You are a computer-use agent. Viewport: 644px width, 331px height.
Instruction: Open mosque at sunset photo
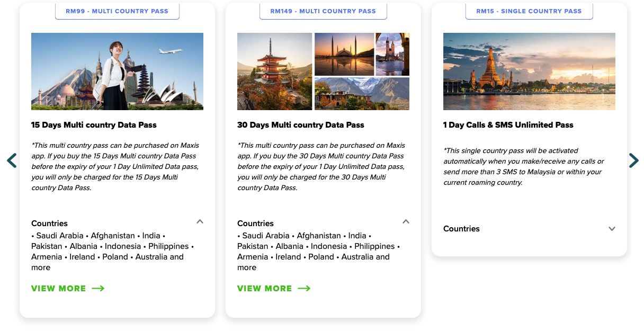point(344,54)
